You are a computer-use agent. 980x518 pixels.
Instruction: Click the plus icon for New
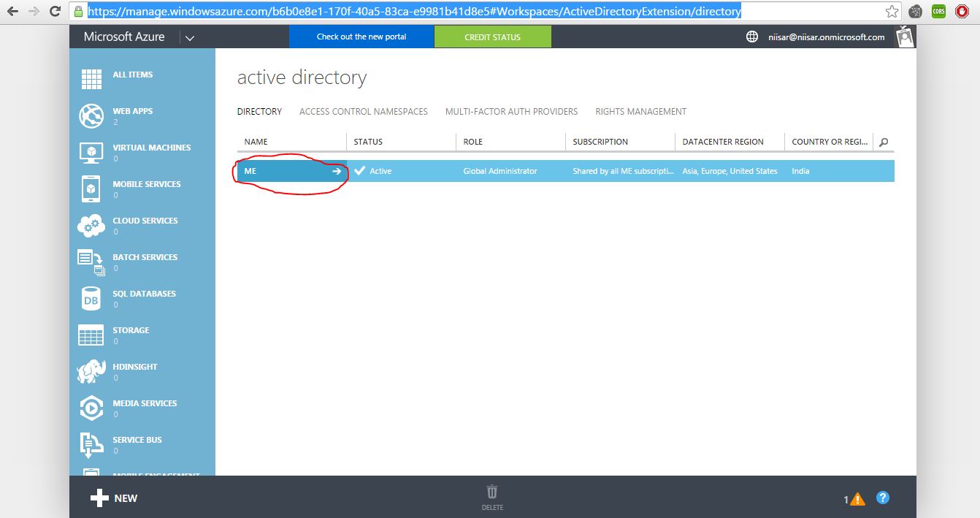coord(99,498)
